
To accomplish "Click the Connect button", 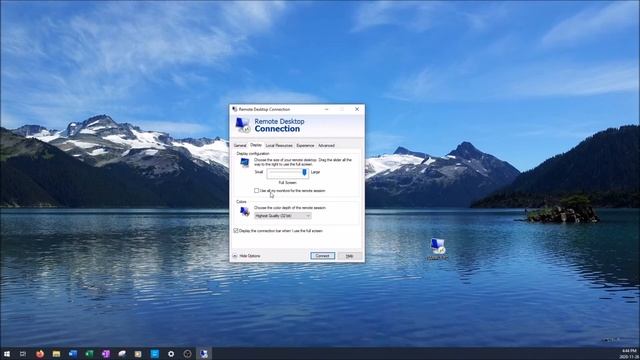I will click(x=322, y=256).
